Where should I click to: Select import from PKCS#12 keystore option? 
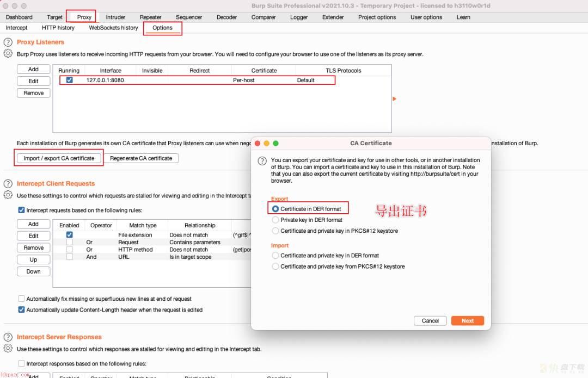coord(275,267)
